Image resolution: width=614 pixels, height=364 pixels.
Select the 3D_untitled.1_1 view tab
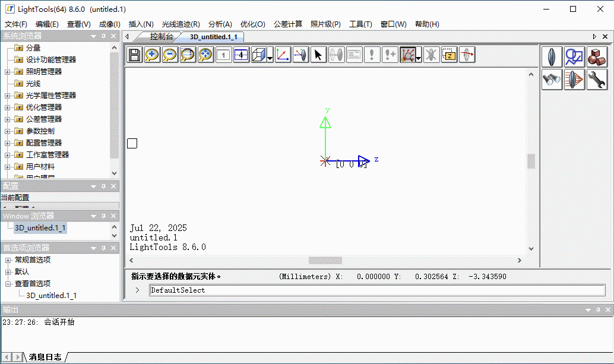coord(213,37)
